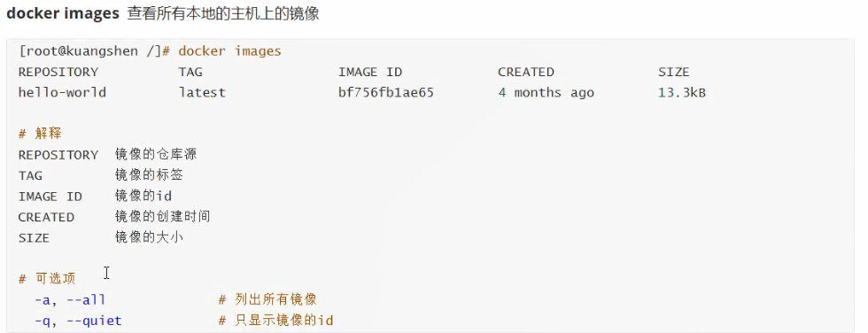Image resolution: width=868 pixels, height=333 pixels.
Task: Click the '-q, --quiet' option
Action: point(78,321)
